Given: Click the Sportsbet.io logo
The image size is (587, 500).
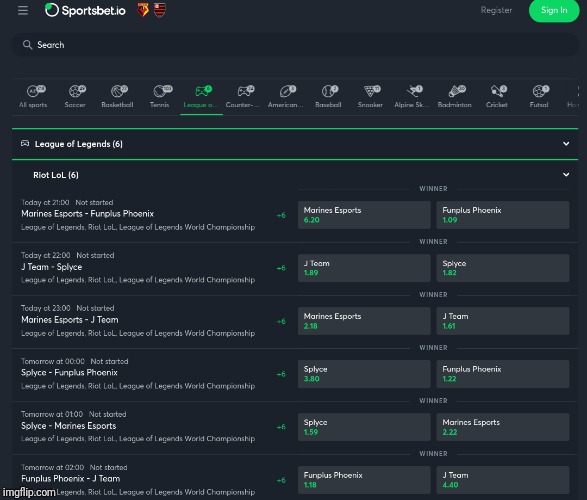Looking at the screenshot, I should coord(85,10).
